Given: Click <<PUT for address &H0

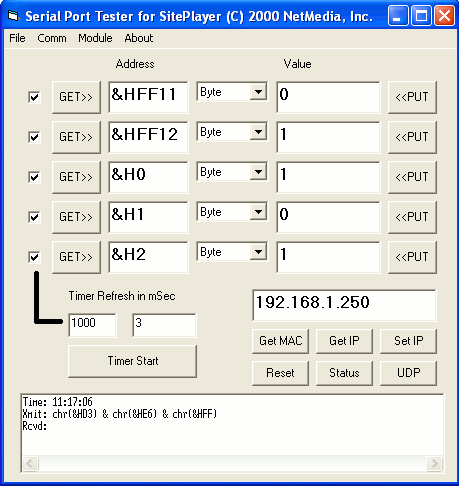Looking at the screenshot, I should point(412,177).
